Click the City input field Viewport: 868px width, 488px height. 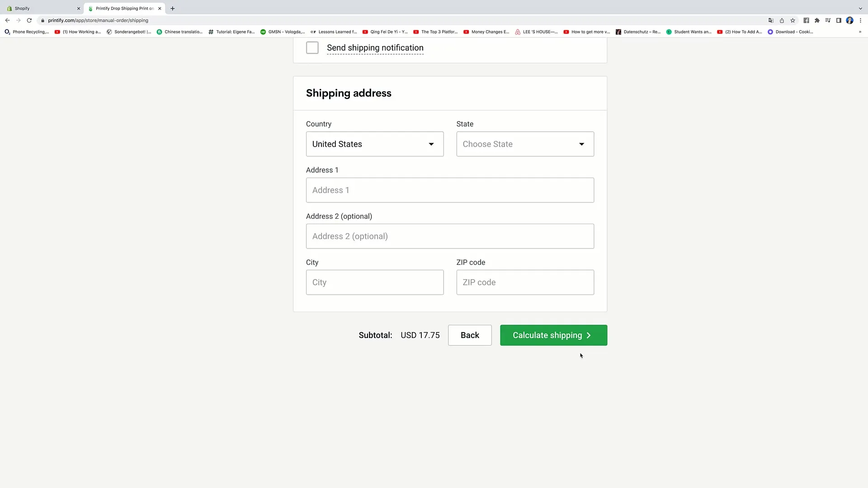coord(374,282)
